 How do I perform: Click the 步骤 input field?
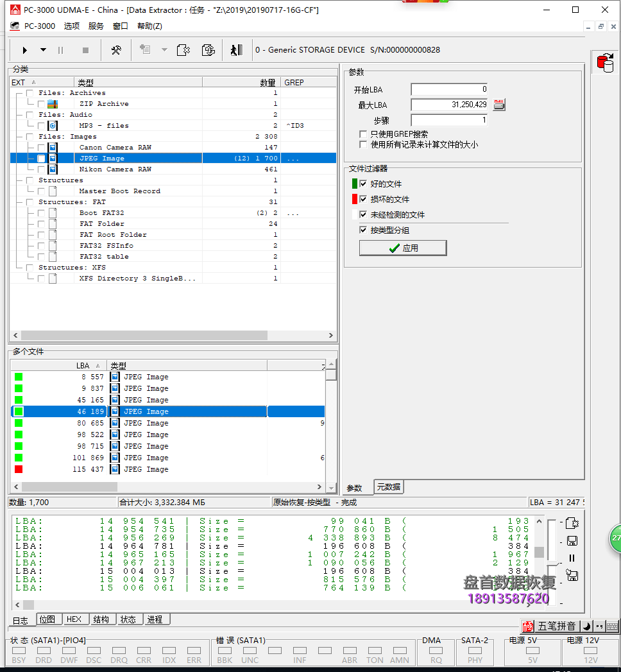point(449,120)
